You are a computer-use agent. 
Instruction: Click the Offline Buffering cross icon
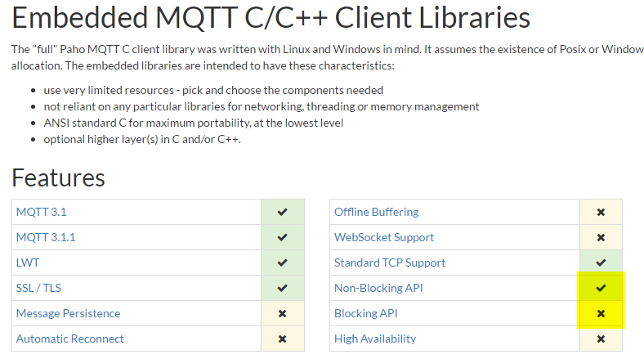tap(601, 212)
